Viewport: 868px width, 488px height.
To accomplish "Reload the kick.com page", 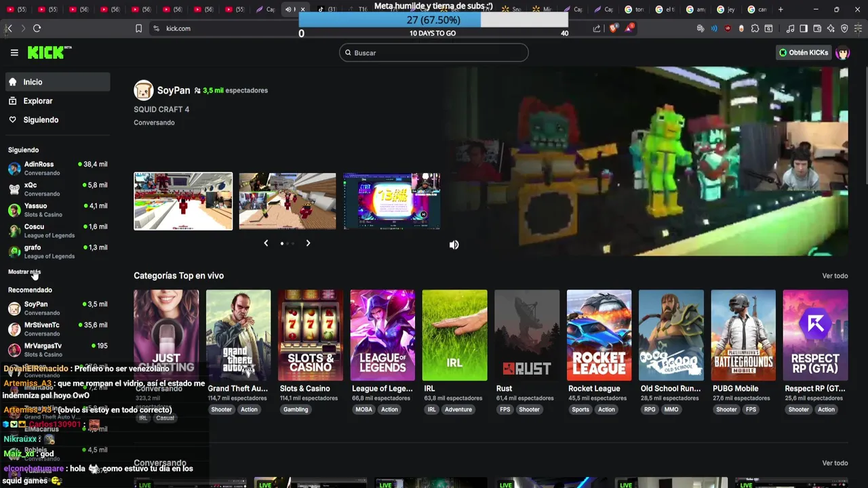I will (37, 28).
